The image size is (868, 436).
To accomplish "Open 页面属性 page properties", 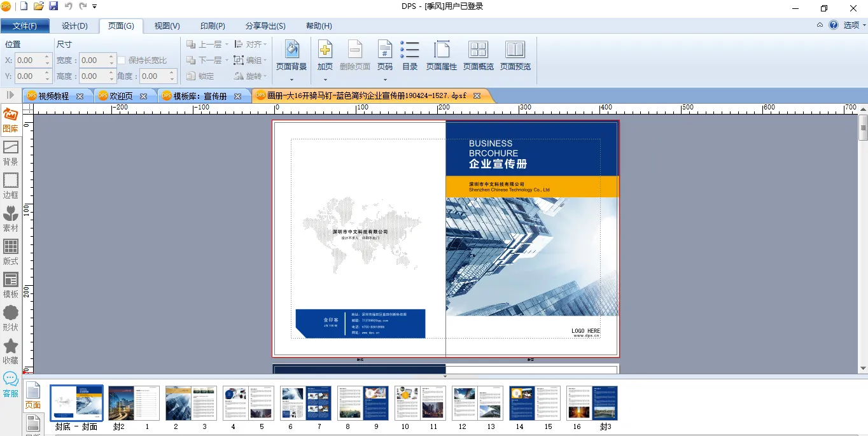I will pyautogui.click(x=442, y=55).
